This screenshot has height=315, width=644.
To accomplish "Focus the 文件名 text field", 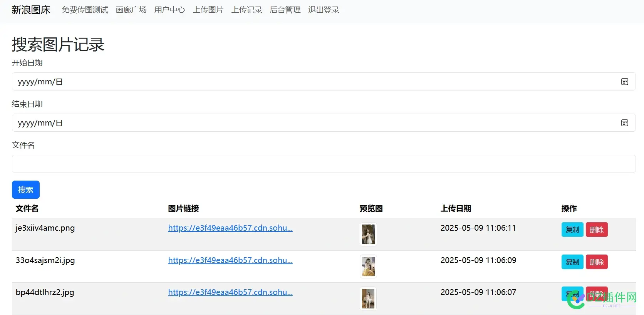I will pos(324,164).
